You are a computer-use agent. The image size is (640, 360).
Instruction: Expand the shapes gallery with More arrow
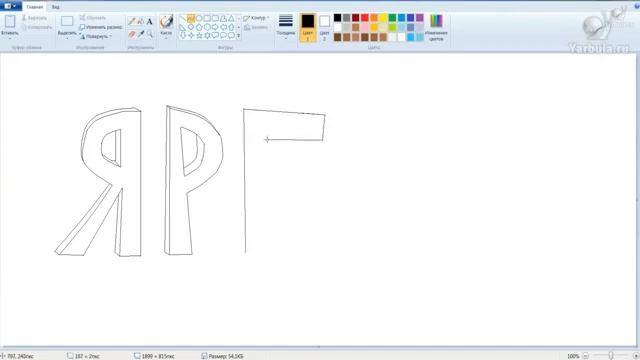tap(238, 36)
